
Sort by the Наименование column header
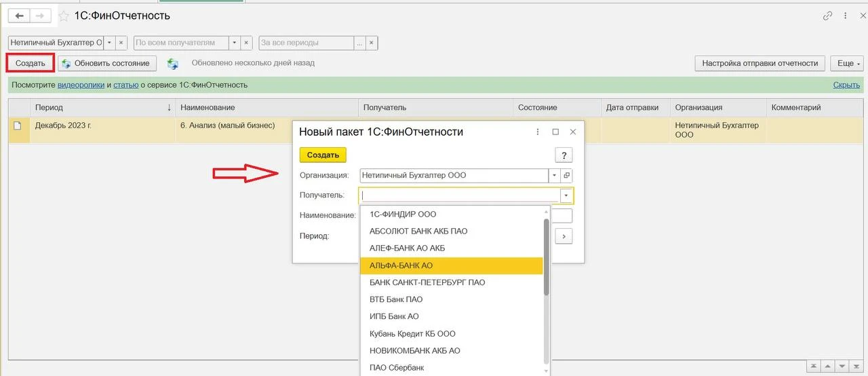[x=267, y=107]
